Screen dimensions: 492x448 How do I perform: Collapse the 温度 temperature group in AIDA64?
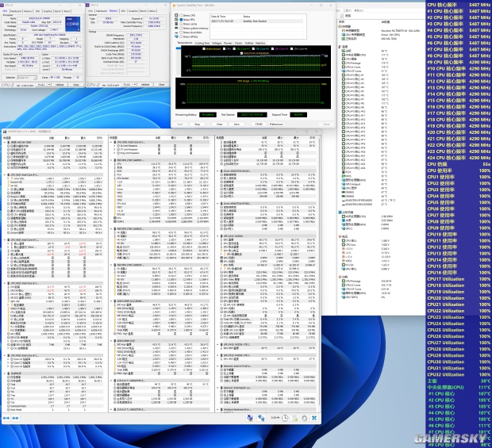pos(340,47)
